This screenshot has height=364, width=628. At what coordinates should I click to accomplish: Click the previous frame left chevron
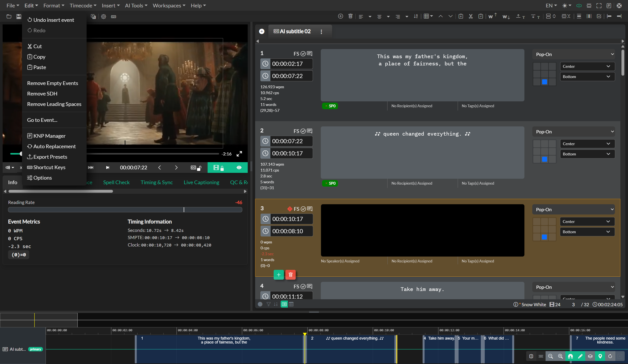click(159, 168)
